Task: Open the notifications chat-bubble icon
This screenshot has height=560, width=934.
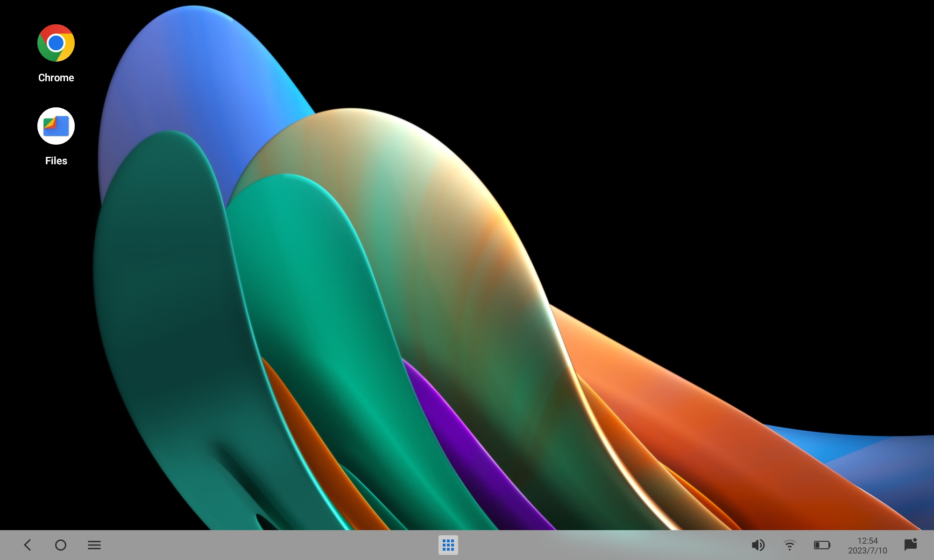Action: click(910, 545)
